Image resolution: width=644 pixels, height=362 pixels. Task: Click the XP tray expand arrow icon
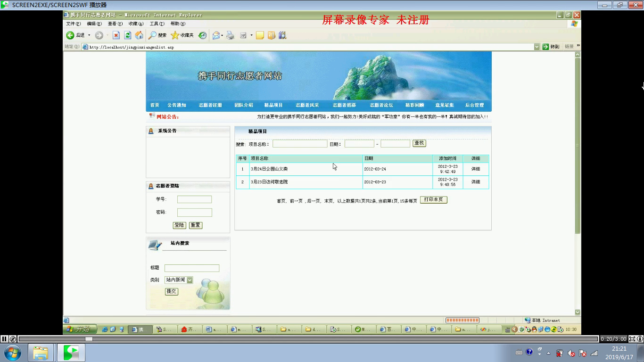514,329
